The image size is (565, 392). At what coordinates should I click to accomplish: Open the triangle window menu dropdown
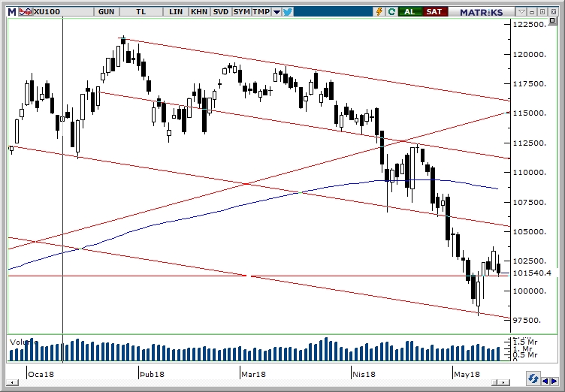521,12
